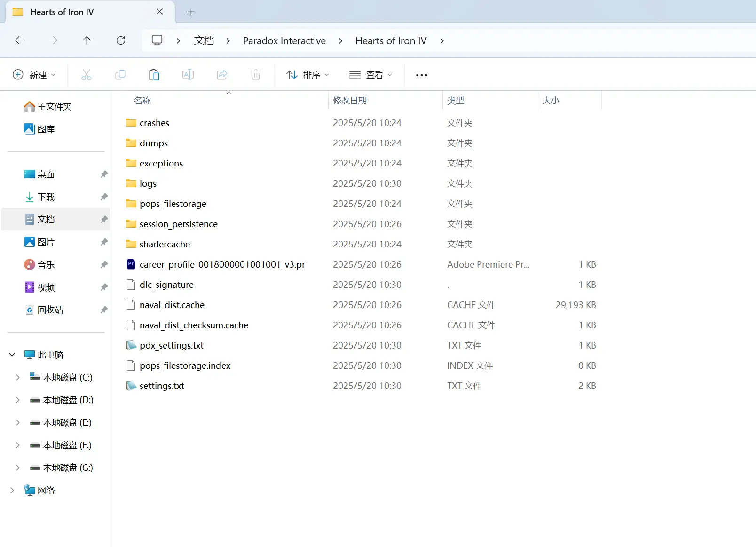756x547 pixels.
Task: Expand 本地磁盘 (C:) in sidebar
Action: 17,377
